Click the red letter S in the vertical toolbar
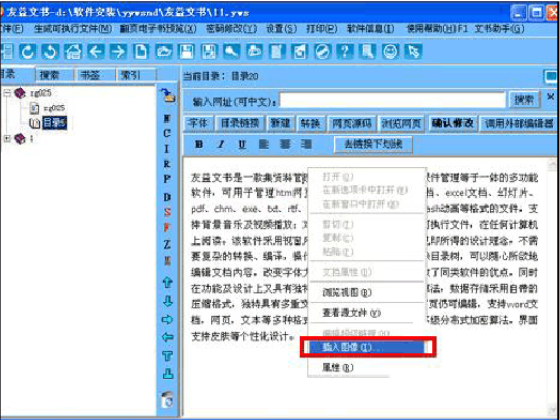Viewport: 560px width, 420px height. [167, 212]
